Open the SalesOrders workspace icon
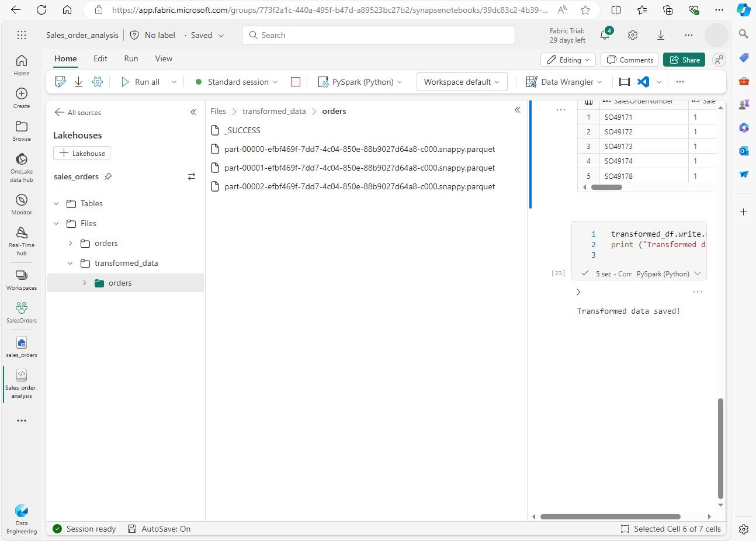Image resolution: width=756 pixels, height=541 pixels. point(22,312)
